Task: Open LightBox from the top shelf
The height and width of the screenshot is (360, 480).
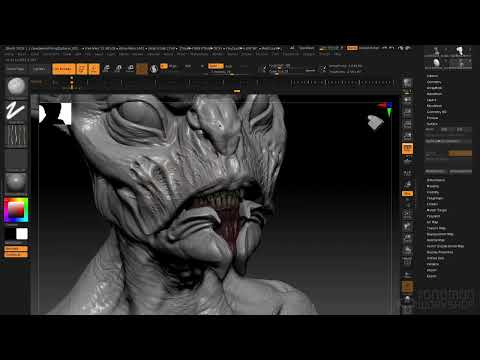Action: tap(39, 69)
